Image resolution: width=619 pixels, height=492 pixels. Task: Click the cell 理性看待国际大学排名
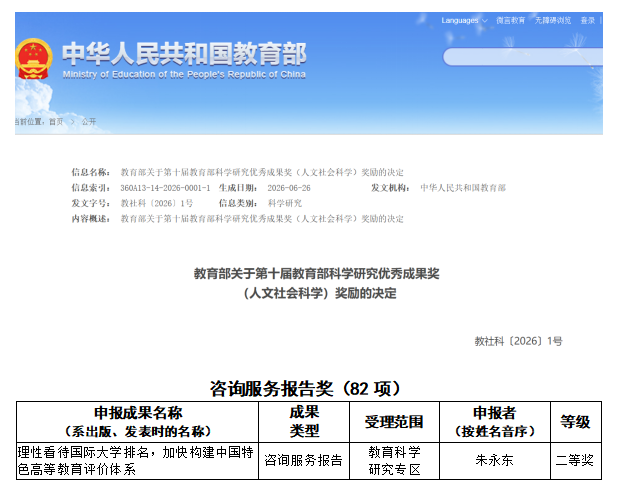tap(138, 461)
